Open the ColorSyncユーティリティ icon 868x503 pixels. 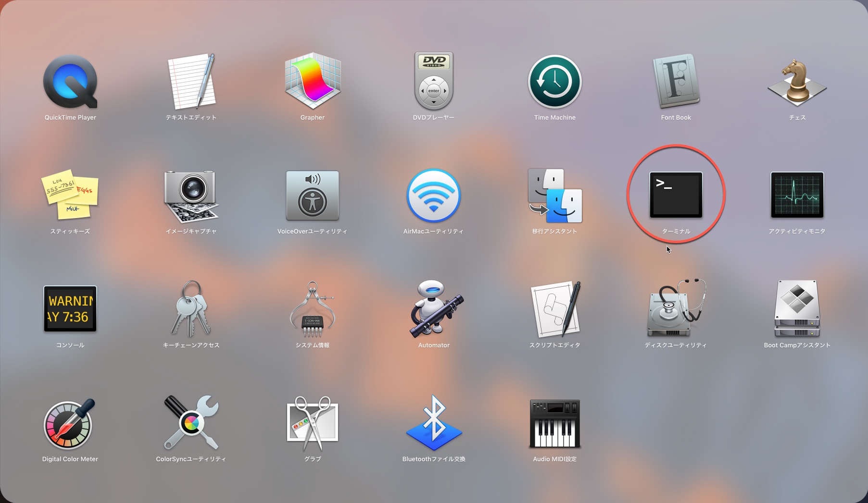tap(191, 423)
